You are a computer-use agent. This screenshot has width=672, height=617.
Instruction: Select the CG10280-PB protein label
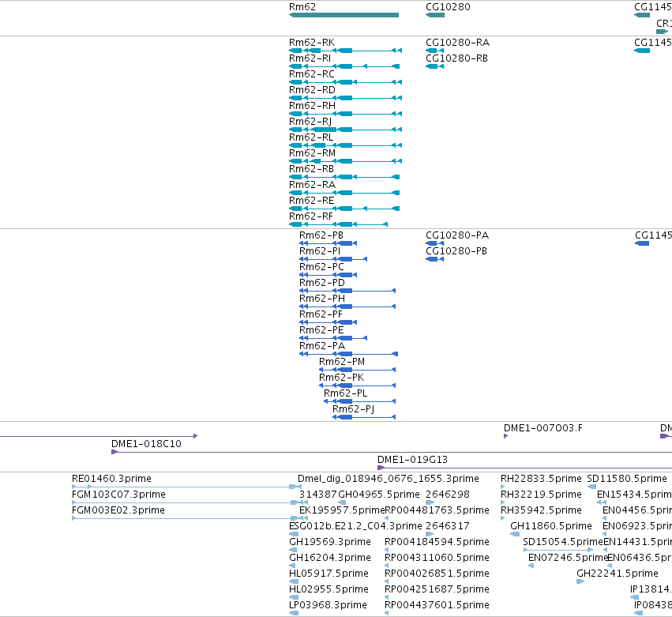point(456,251)
